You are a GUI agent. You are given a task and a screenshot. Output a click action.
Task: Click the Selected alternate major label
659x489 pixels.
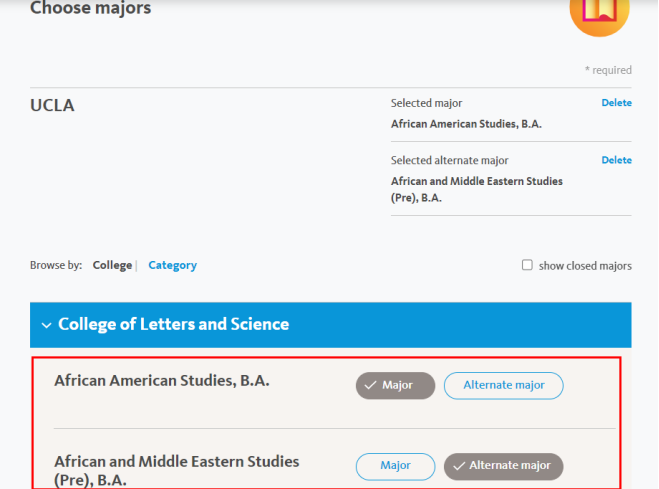pos(449,161)
